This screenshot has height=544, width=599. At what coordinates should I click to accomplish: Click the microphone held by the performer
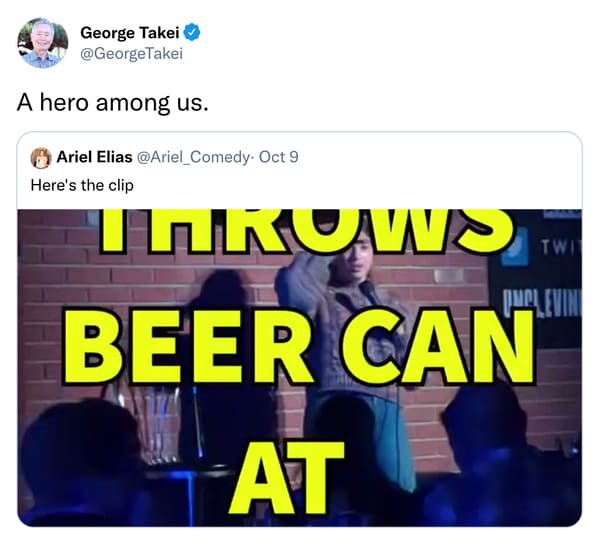coord(370,293)
